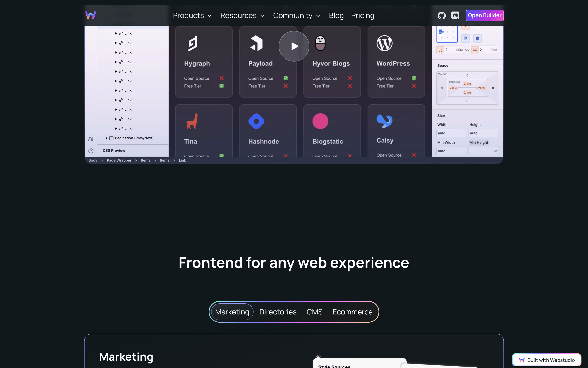This screenshot has height=368, width=588.
Task: Toggle the link icon between gap fields
Action: coord(467,50)
